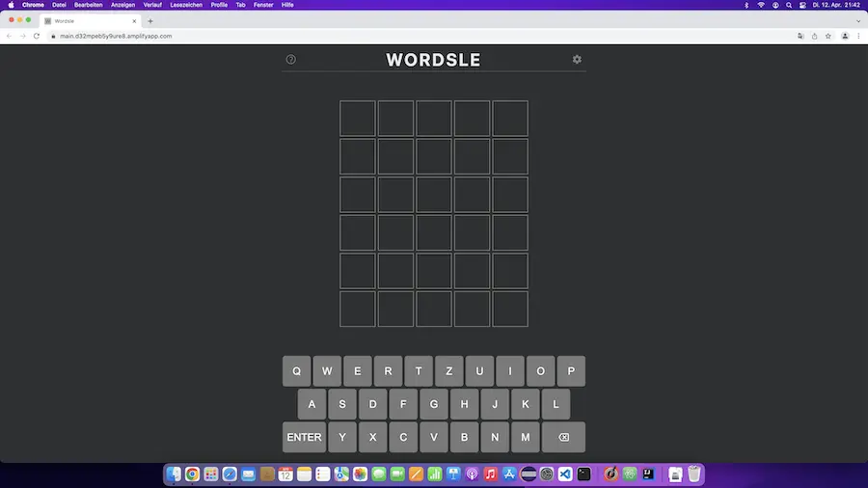Tap the L key on the on-screen keyboard
Screen dimensions: 868x488
click(556, 404)
